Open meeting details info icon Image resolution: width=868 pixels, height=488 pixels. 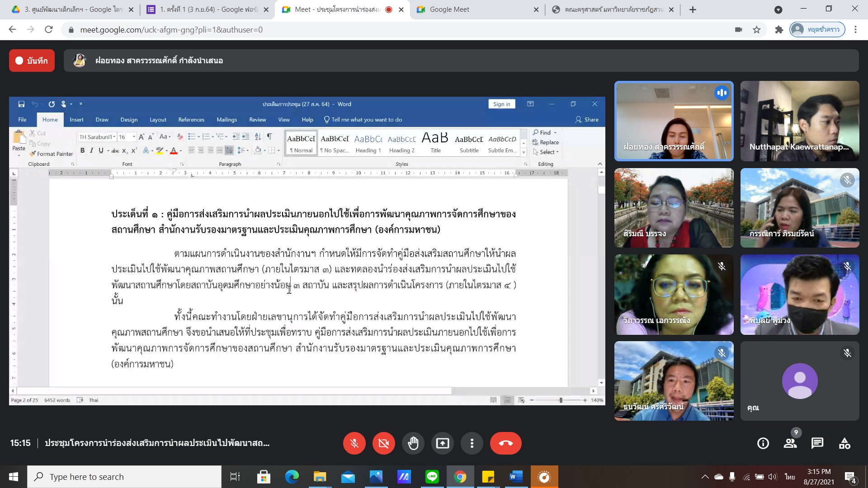tap(763, 443)
